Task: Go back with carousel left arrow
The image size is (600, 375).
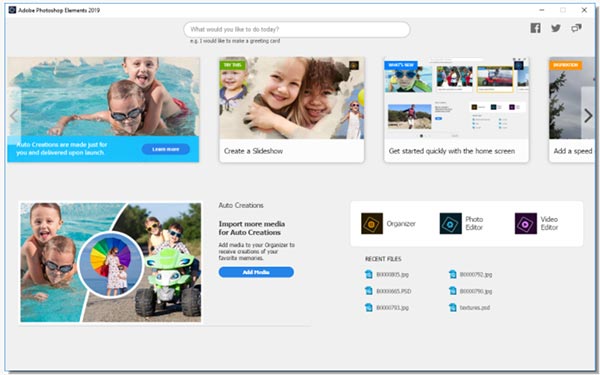Action: [14, 115]
